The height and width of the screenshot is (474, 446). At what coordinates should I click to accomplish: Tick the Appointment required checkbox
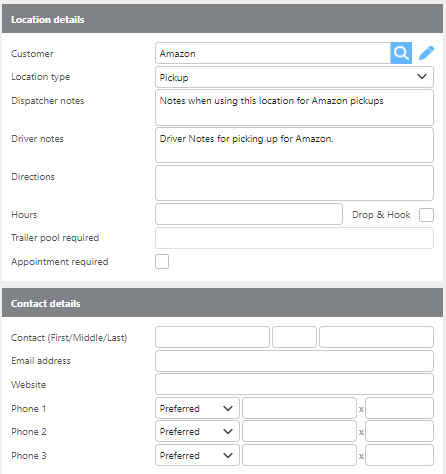pos(162,261)
